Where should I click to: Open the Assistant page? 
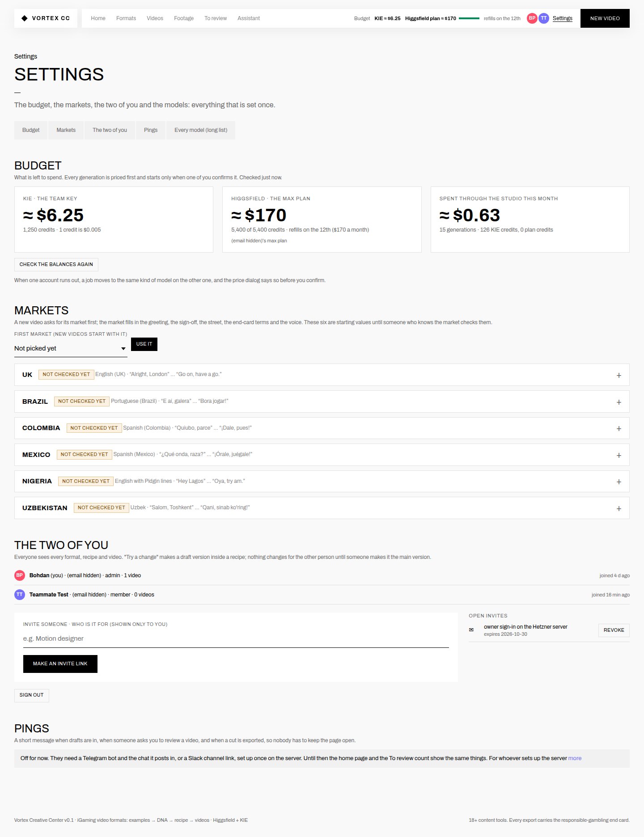coord(249,18)
